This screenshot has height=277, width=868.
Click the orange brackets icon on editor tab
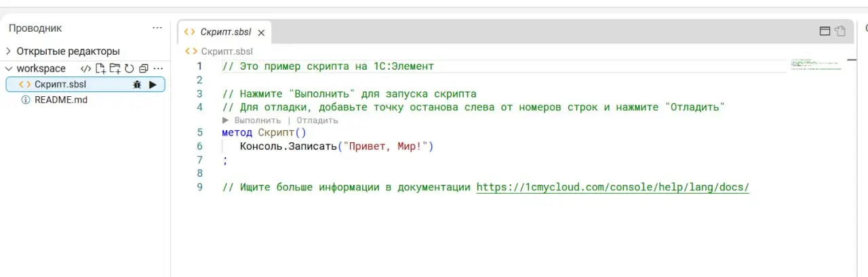(190, 32)
